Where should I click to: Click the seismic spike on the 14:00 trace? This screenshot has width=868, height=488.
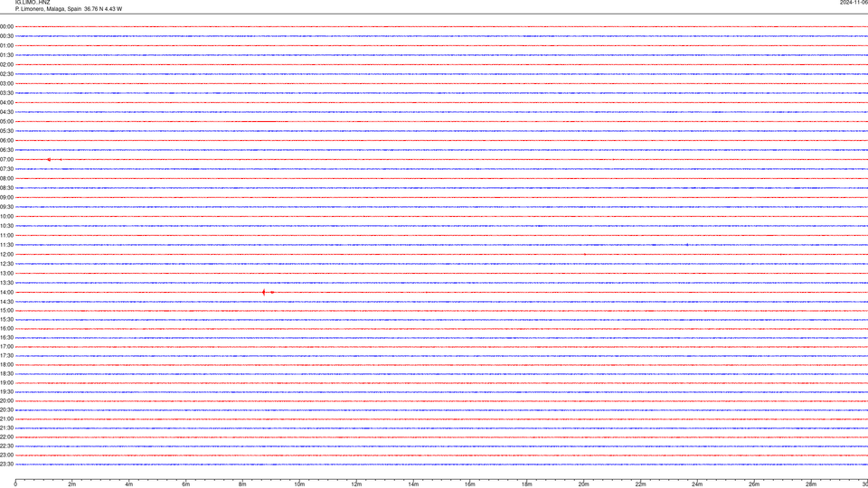click(264, 292)
